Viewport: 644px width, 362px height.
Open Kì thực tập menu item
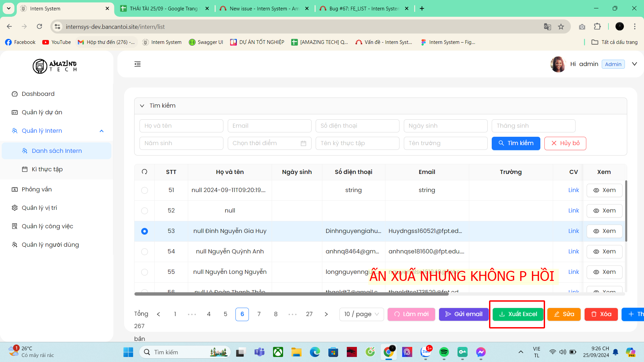point(47,169)
